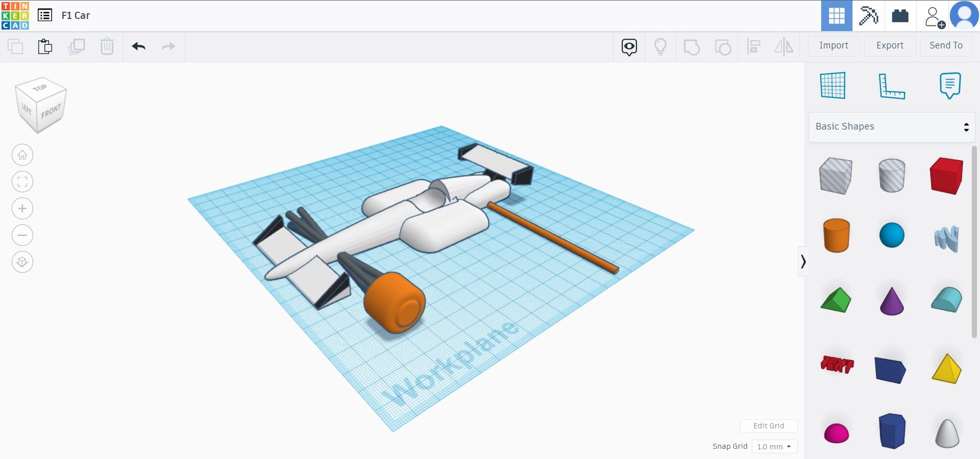
Task: Click the F1 Car design name
Action: (76, 16)
